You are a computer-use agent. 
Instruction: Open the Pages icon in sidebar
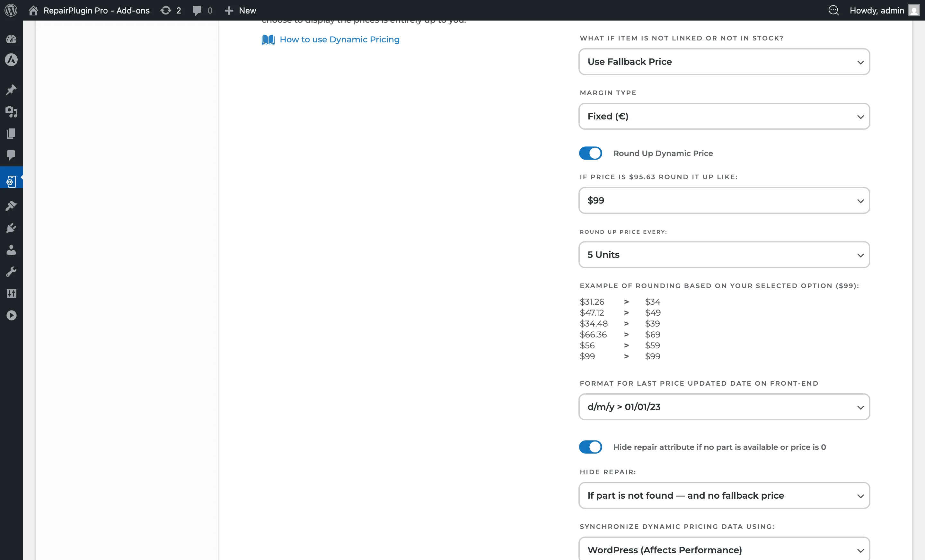pos(11,134)
